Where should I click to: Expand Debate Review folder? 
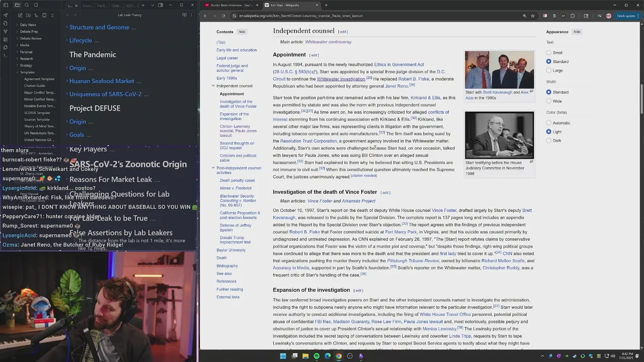pyautogui.click(x=31, y=38)
